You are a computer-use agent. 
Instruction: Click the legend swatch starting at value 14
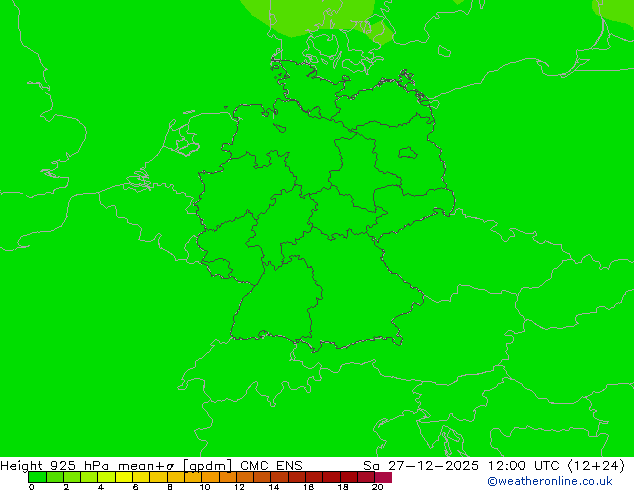(x=279, y=477)
